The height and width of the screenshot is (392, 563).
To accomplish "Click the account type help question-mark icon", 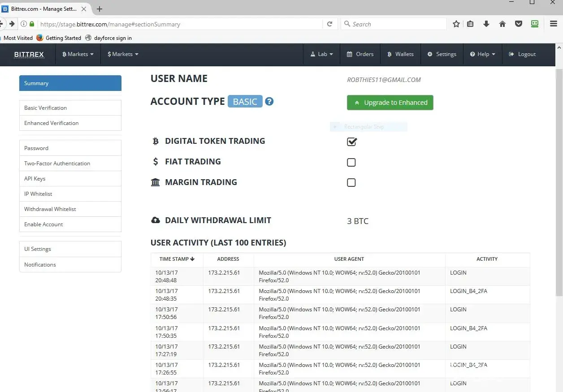I will 269,102.
